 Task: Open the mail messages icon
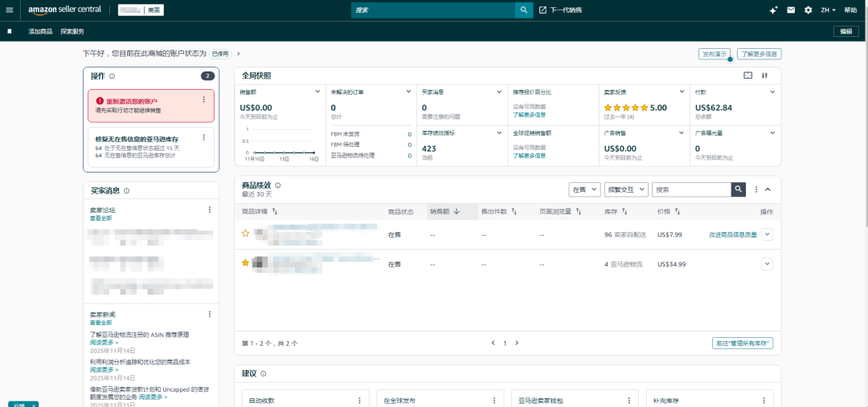(791, 10)
